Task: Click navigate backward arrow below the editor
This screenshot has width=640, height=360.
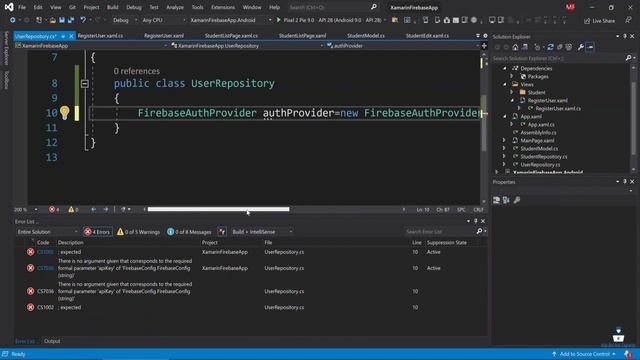Action: point(93,209)
